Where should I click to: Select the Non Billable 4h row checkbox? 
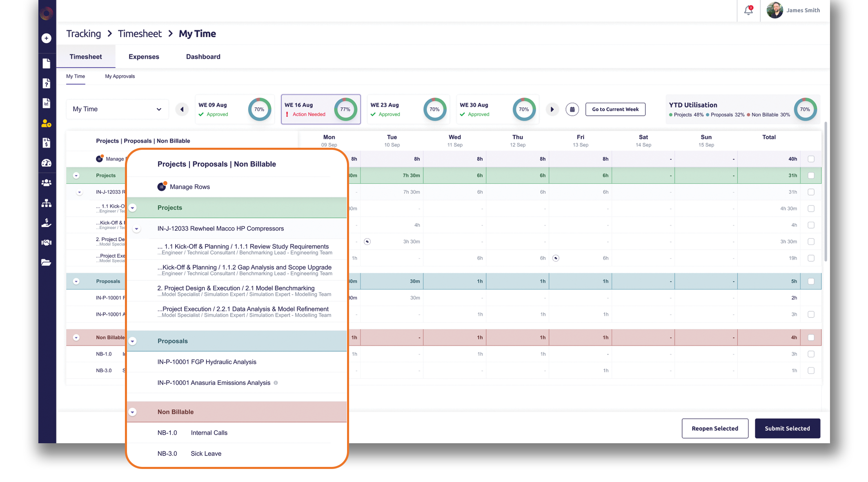pyautogui.click(x=811, y=338)
